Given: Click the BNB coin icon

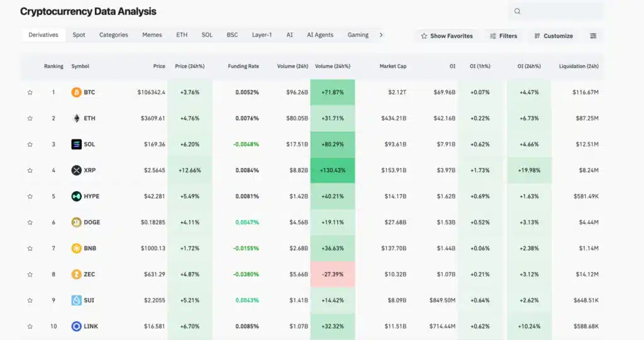Looking at the screenshot, I should (x=76, y=248).
